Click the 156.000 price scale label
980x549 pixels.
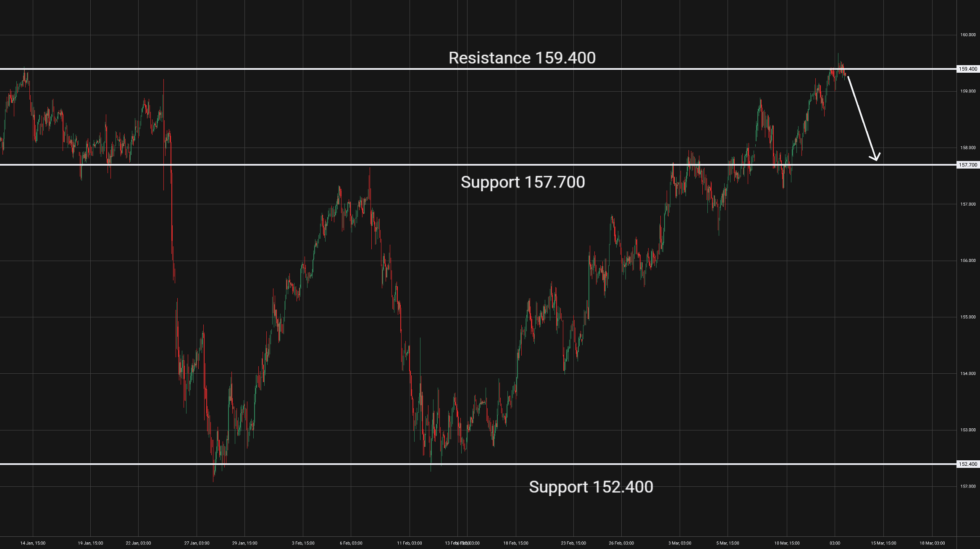pyautogui.click(x=968, y=261)
